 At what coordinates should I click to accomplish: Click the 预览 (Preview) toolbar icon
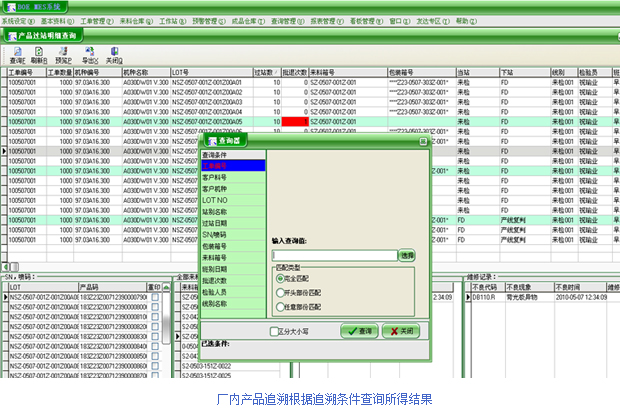pos(61,55)
